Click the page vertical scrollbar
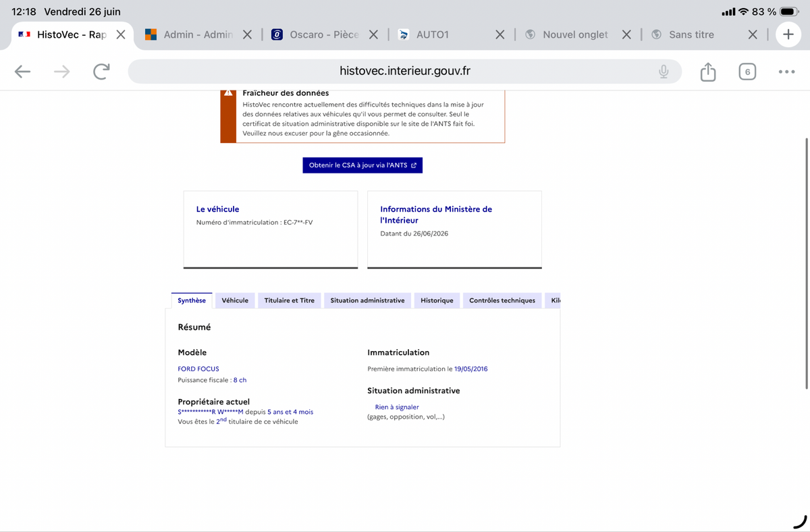 (807, 263)
